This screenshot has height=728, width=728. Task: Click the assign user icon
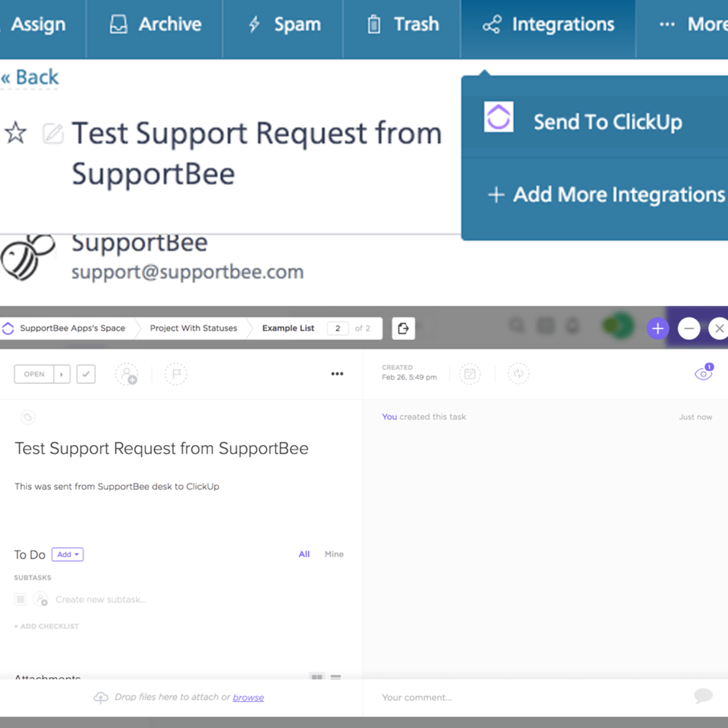(127, 374)
